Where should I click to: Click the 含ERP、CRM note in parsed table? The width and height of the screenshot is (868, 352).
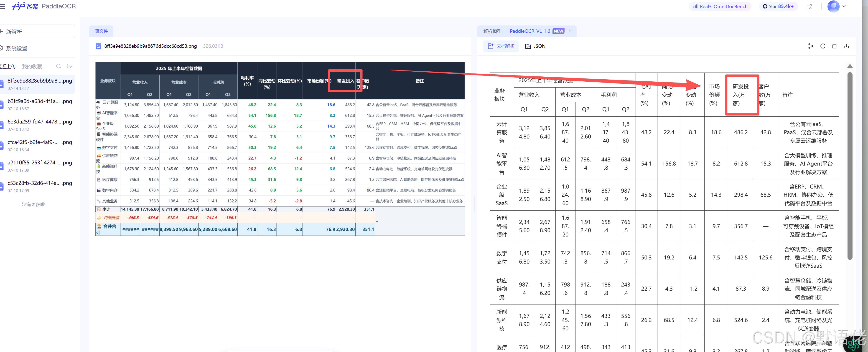[x=808, y=195]
